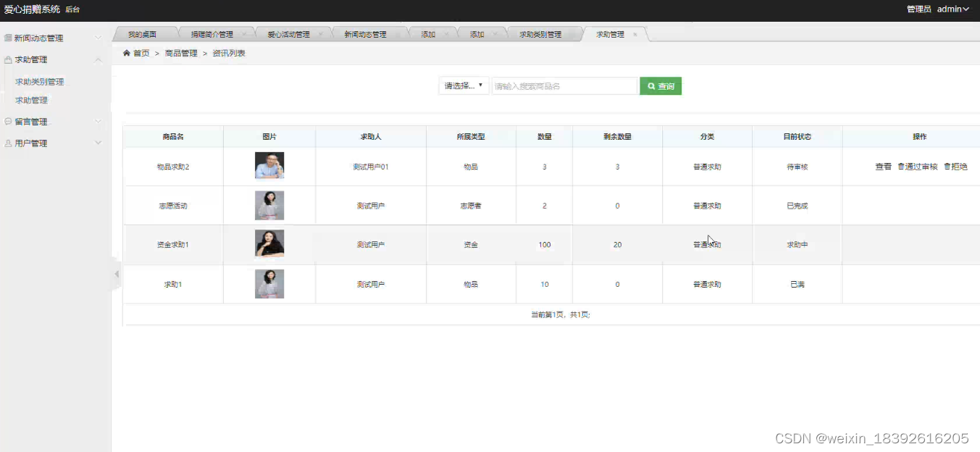Click 资讯列表 in the breadcrumb
The height and width of the screenshot is (452, 980).
(229, 53)
